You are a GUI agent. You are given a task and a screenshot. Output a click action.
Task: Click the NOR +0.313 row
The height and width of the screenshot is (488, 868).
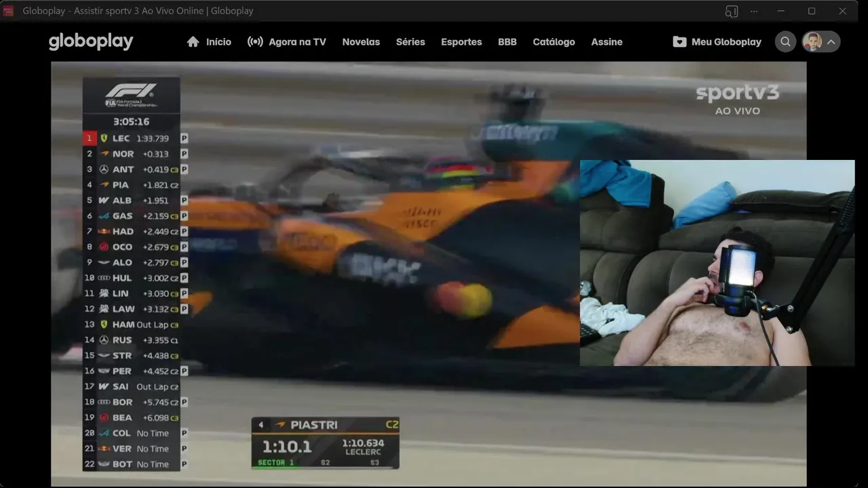click(x=135, y=154)
